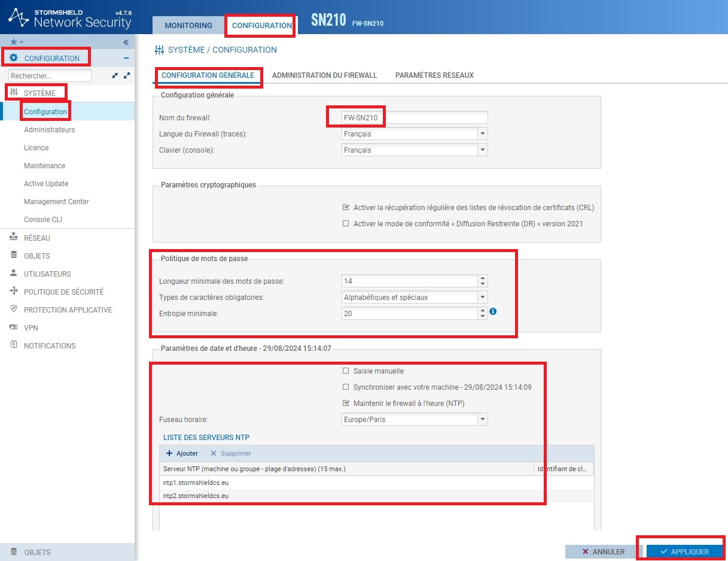The image size is (728, 561).
Task: Open Console CLI entry
Action: tap(43, 220)
